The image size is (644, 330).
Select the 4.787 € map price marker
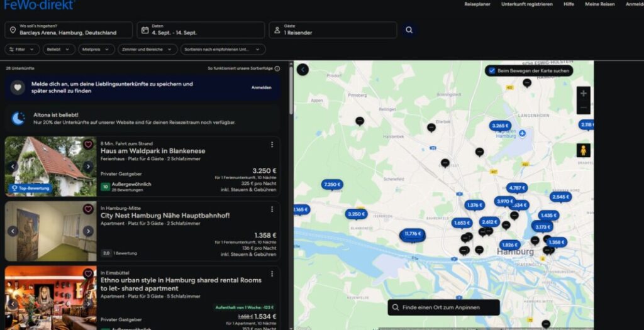coord(517,188)
